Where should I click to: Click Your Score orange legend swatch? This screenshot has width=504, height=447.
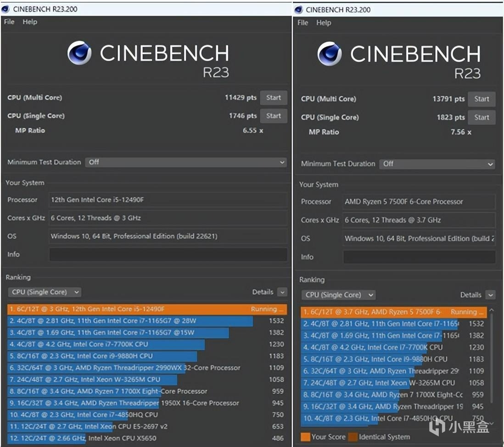point(305,437)
